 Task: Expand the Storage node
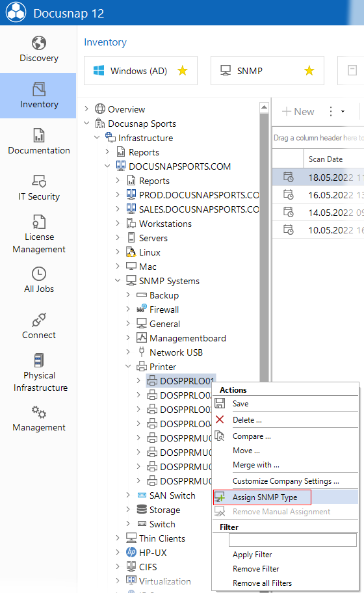tap(128, 509)
